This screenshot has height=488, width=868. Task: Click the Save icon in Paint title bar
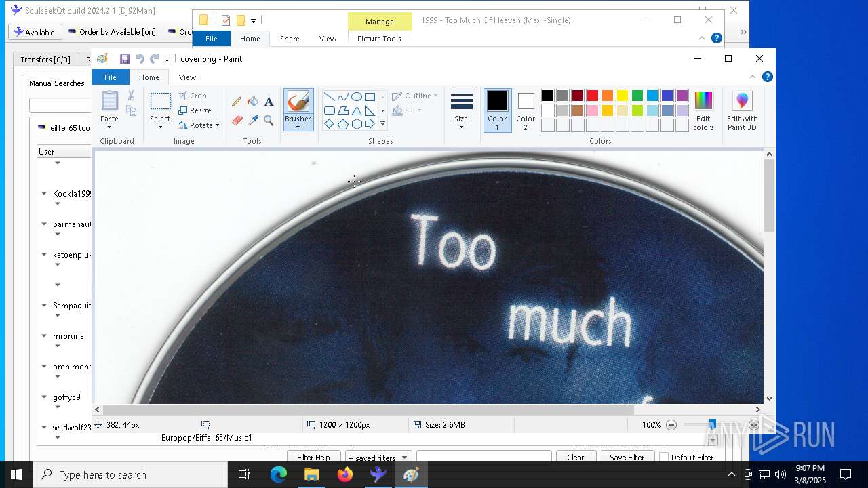tap(125, 59)
